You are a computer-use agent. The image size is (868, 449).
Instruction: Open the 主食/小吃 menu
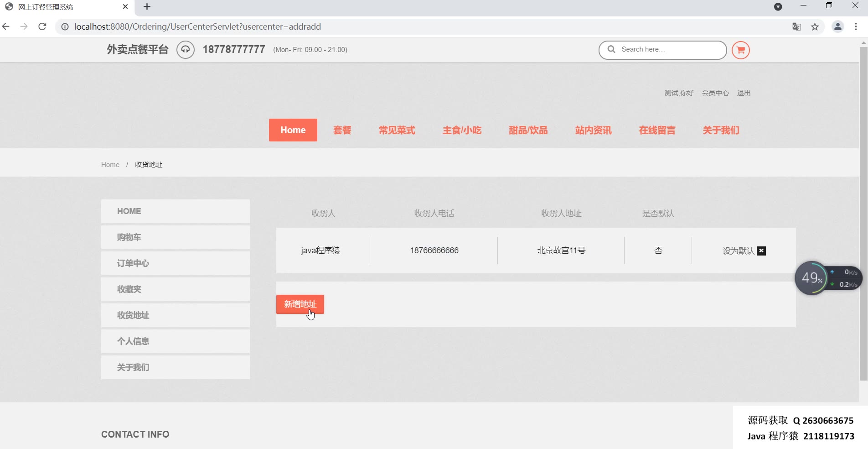click(x=462, y=130)
